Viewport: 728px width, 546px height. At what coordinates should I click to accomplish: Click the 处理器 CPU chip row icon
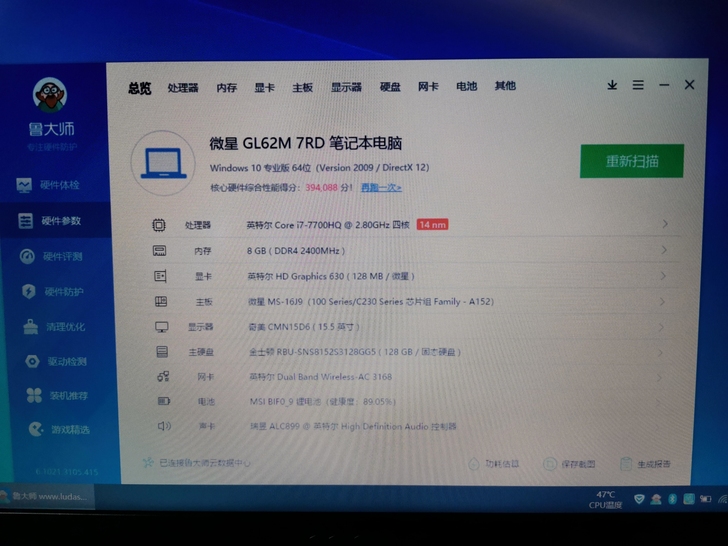click(159, 225)
